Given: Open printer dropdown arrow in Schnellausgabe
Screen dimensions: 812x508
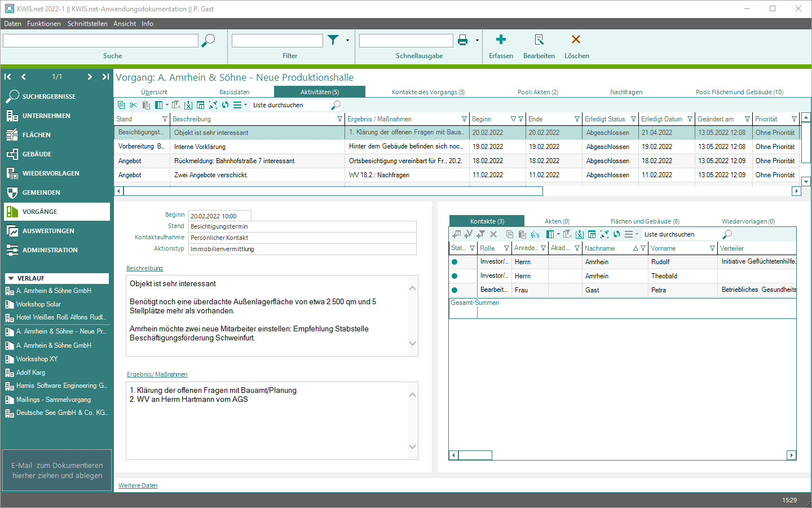Looking at the screenshot, I should [477, 41].
